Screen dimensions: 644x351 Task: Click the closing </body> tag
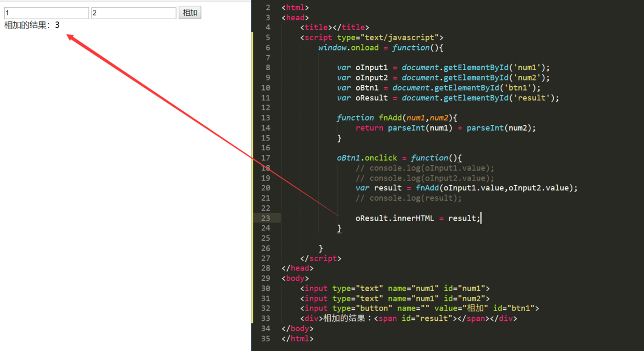coord(298,328)
